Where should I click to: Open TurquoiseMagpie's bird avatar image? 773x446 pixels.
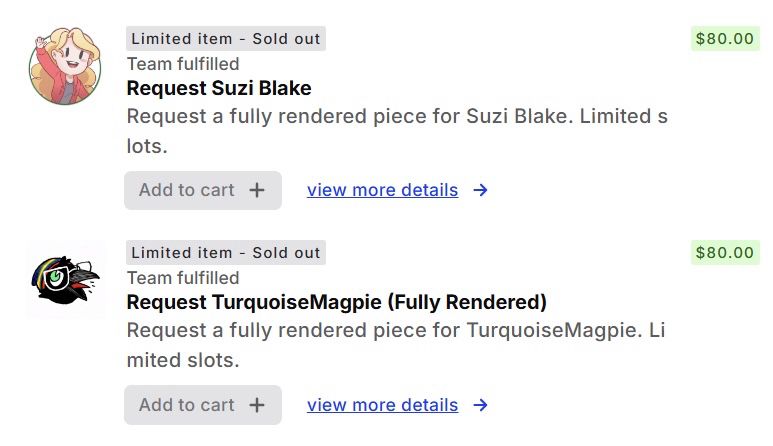point(66,279)
